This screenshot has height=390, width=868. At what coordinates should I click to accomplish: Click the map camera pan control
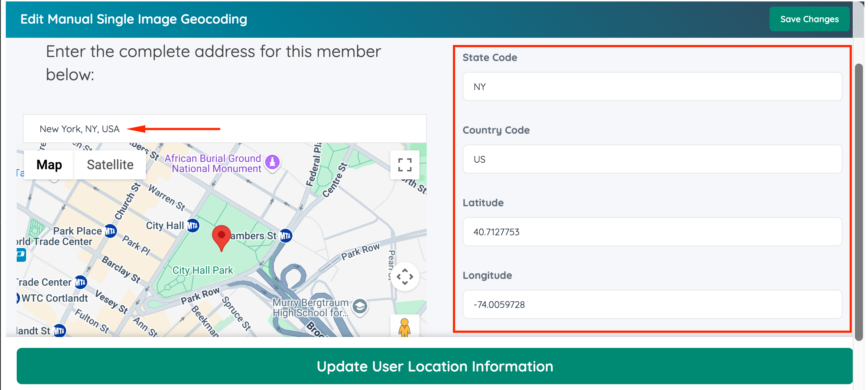pyautogui.click(x=405, y=277)
